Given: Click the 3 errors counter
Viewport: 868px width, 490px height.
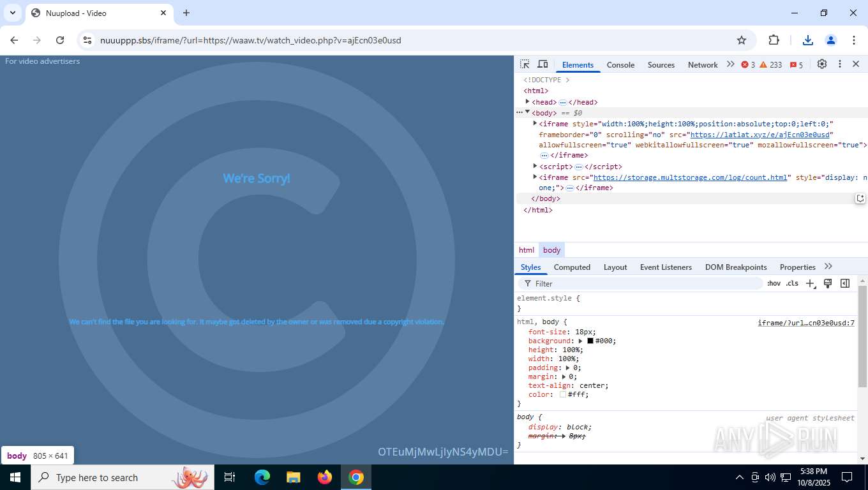Looking at the screenshot, I should [748, 65].
